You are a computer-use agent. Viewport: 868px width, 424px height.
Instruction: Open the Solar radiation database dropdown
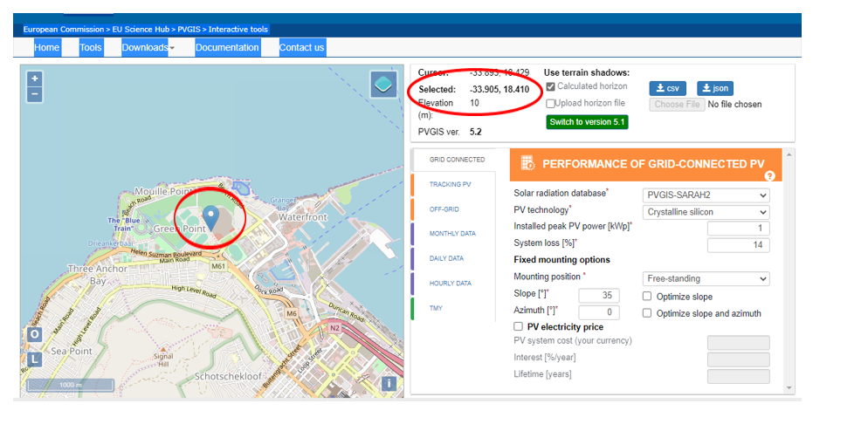point(706,195)
